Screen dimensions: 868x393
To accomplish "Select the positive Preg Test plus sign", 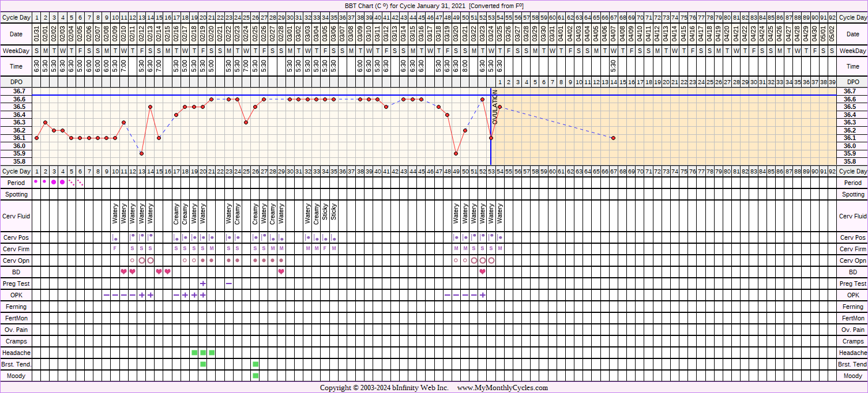I will [x=203, y=284].
